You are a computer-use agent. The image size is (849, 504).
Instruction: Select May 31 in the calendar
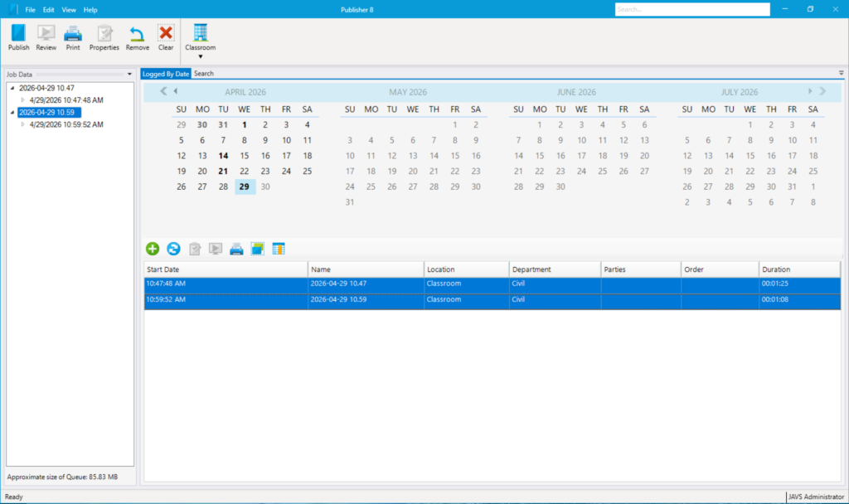[x=350, y=202]
